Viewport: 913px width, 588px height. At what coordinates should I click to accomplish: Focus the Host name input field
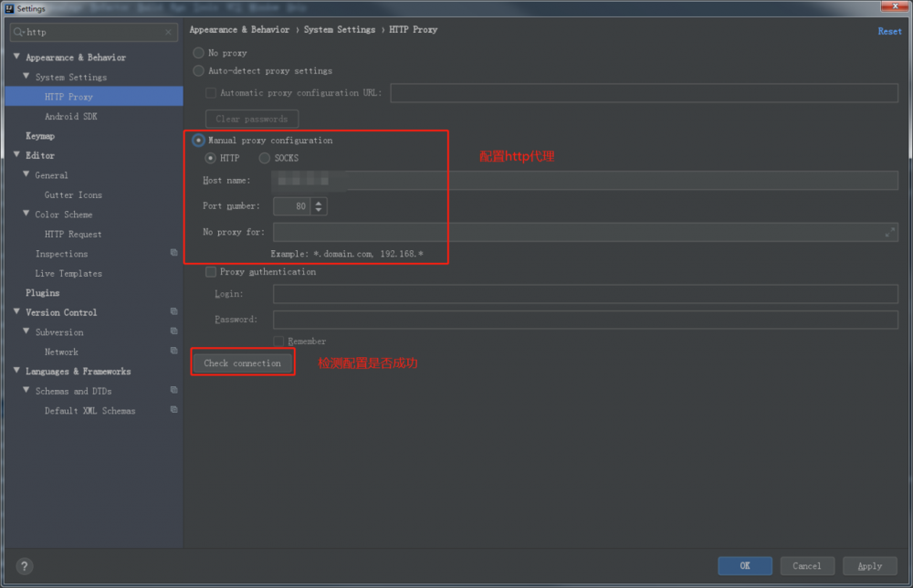pyautogui.click(x=585, y=181)
